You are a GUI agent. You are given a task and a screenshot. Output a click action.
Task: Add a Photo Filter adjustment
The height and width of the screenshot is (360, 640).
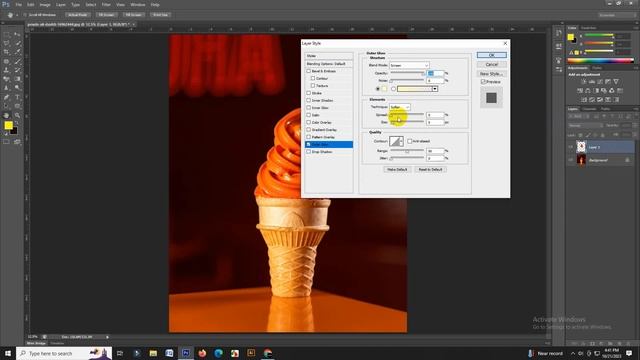604,91
